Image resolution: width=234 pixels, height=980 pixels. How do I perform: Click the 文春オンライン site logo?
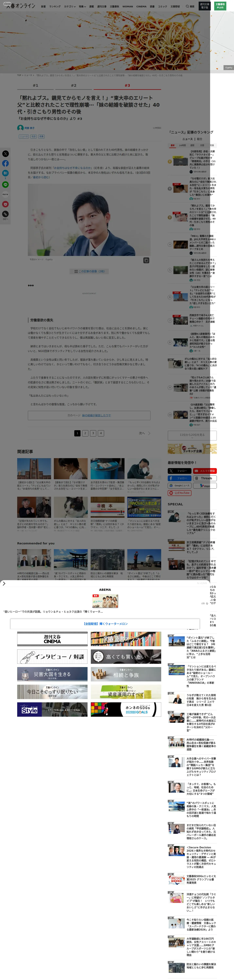(x=21, y=6)
